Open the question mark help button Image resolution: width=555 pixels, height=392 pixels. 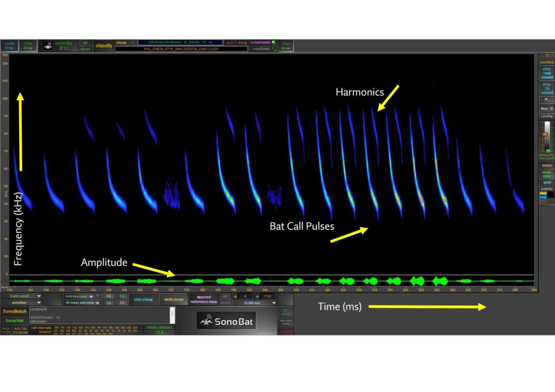pos(546,55)
